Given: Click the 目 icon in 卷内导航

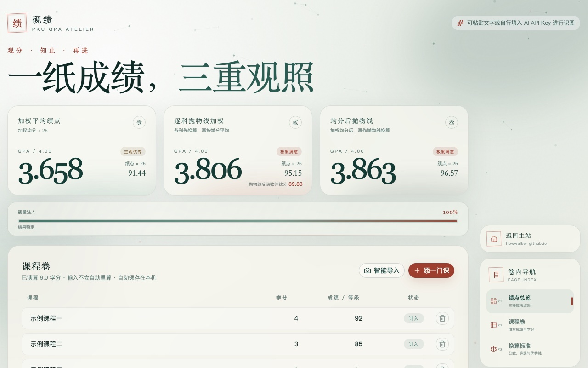Looking at the screenshot, I should point(496,275).
